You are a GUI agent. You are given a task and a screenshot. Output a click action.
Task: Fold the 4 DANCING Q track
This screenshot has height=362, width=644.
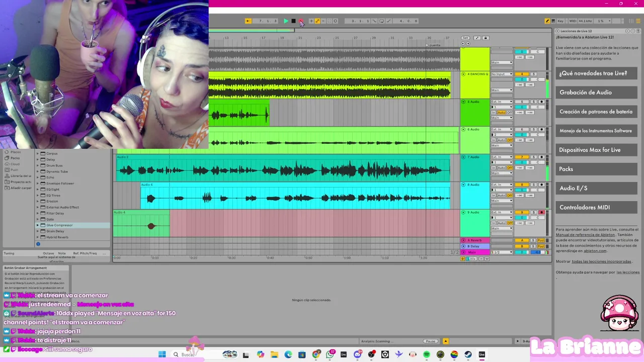click(x=463, y=74)
